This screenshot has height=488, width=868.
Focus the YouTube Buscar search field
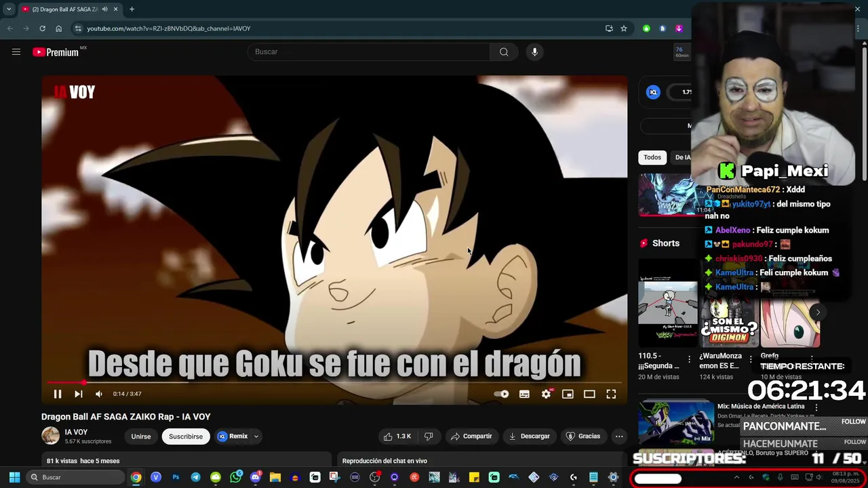pos(369,52)
